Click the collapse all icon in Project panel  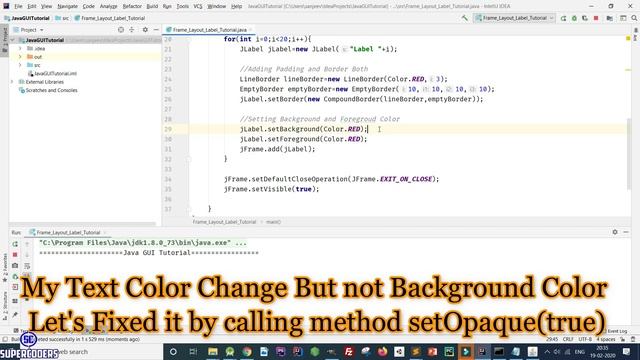point(132,30)
